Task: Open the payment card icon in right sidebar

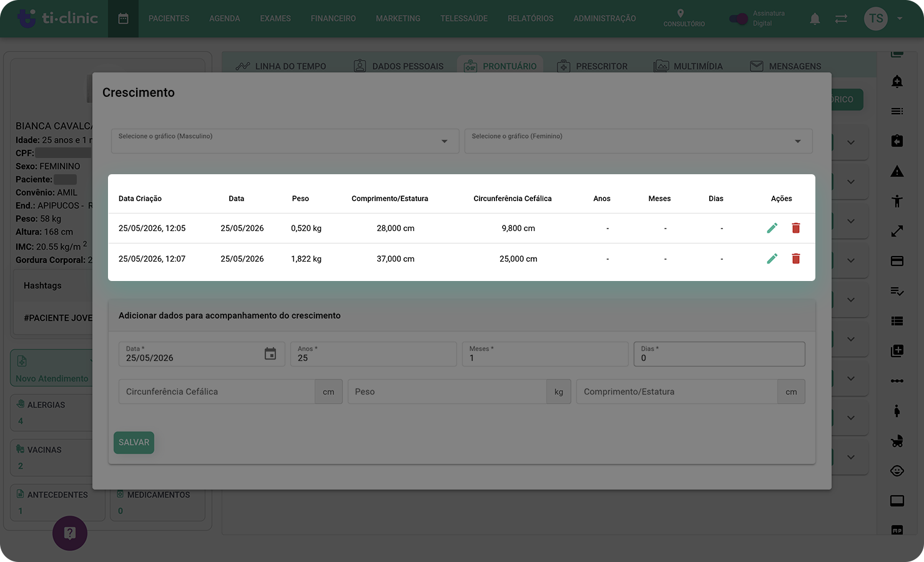Action: 897,261
